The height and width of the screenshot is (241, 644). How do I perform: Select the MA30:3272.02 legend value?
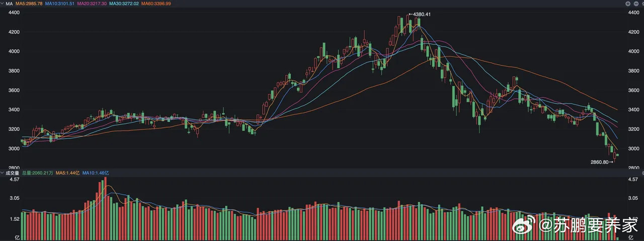coord(124,4)
